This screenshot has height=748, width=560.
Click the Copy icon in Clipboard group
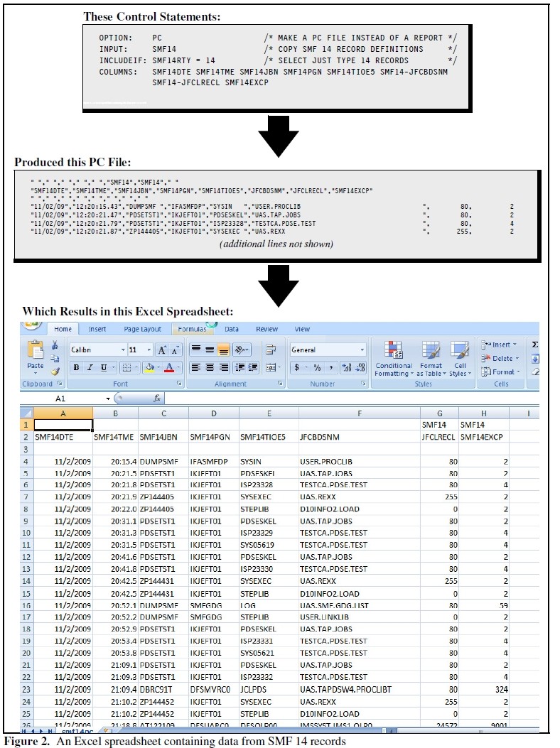coord(55,358)
